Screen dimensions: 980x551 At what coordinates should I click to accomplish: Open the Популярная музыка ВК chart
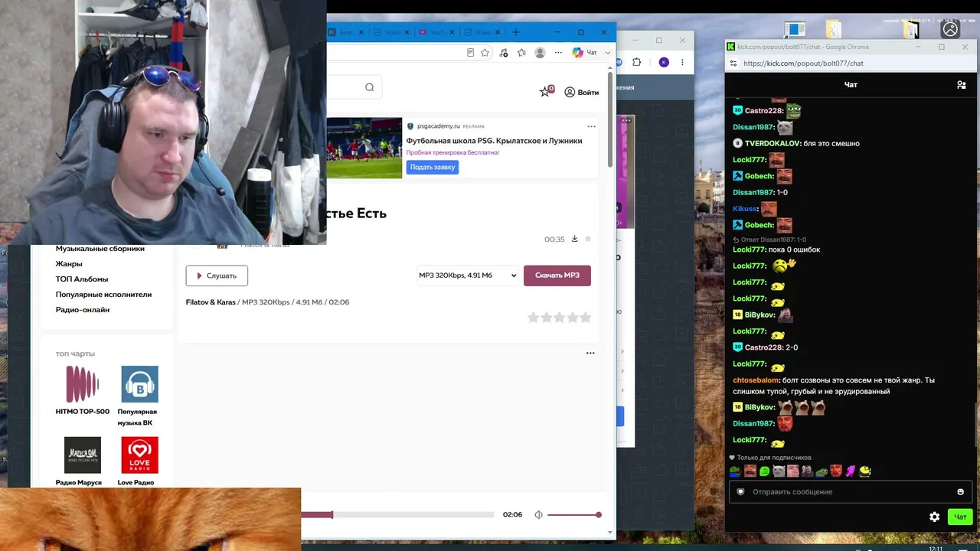point(139,396)
